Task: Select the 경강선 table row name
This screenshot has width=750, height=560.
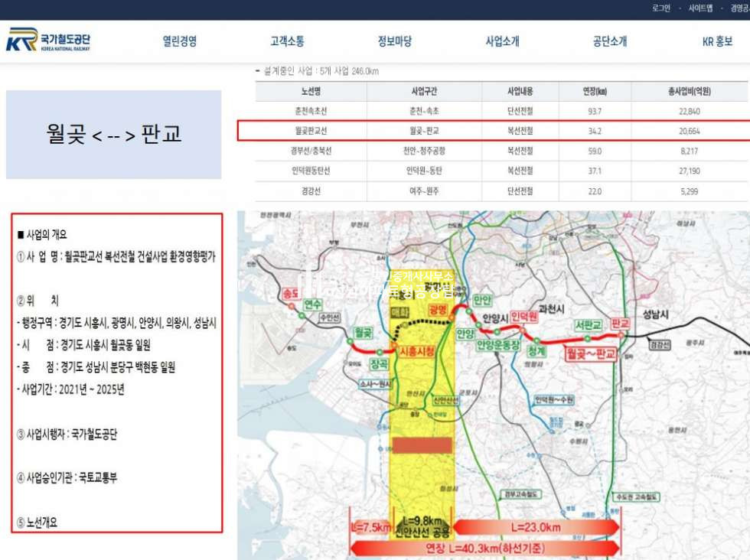Action: pyautogui.click(x=311, y=191)
